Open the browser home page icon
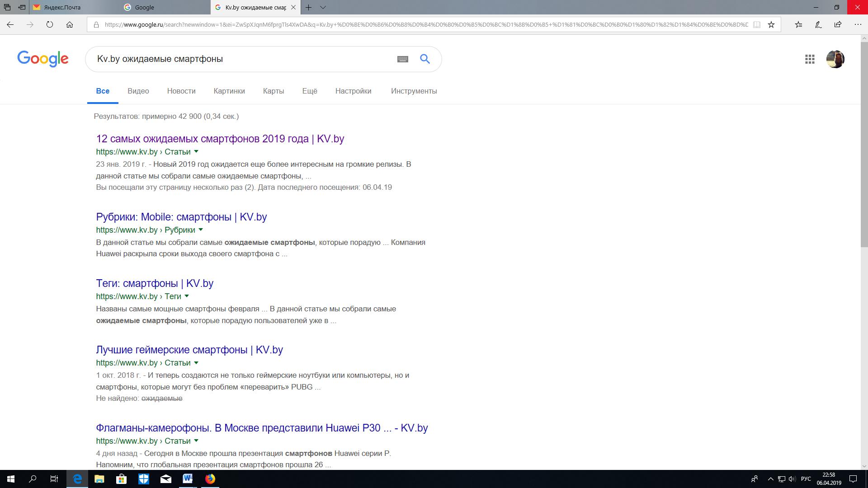 [70, 25]
